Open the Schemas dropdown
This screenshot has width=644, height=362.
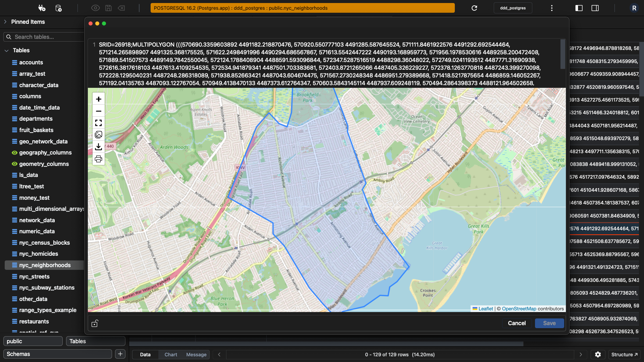[x=58, y=354]
